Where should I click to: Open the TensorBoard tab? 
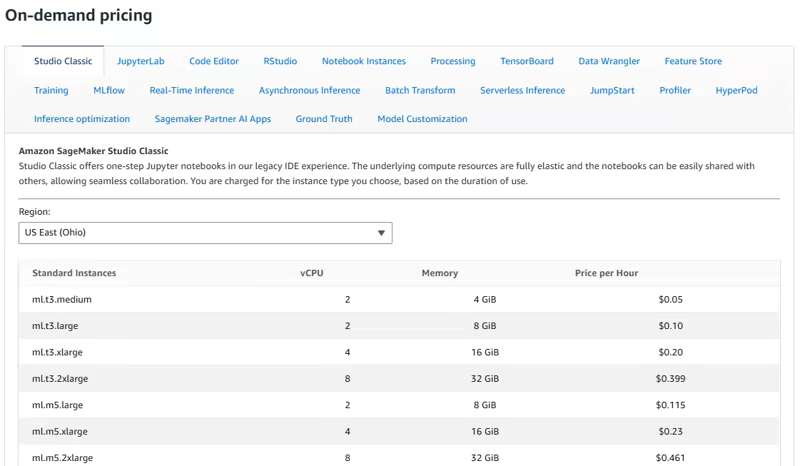click(x=527, y=61)
